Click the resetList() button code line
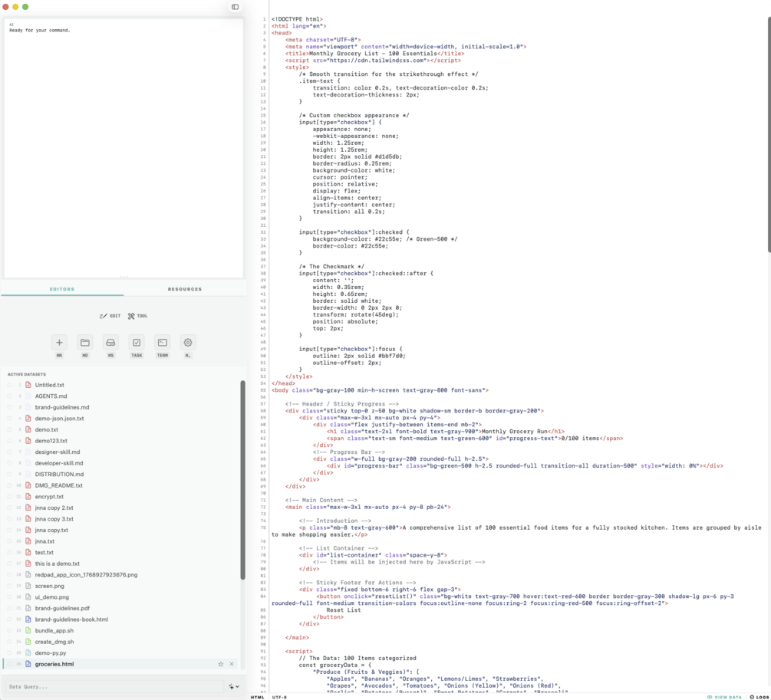The width and height of the screenshot is (771, 700). (x=502, y=600)
